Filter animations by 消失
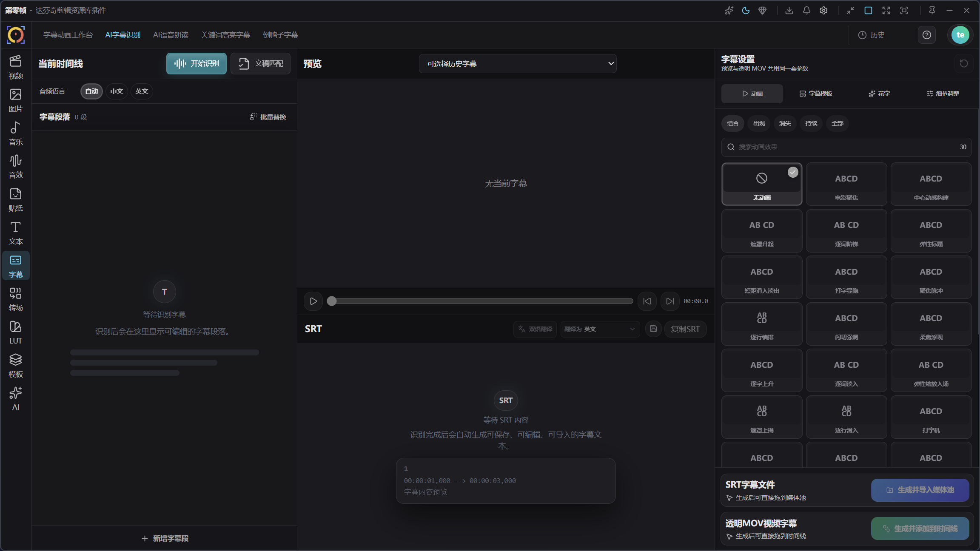This screenshot has height=551, width=980. coord(785,123)
